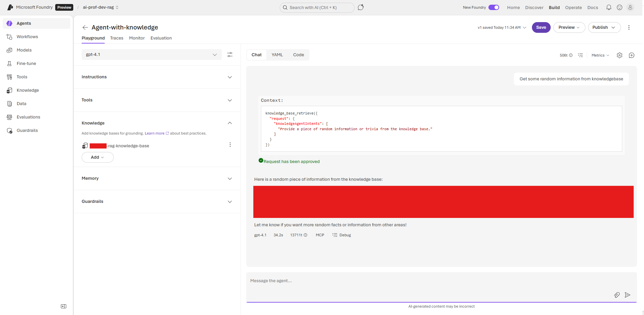
Task: Open Workflows in the sidebar
Action: 36,37
